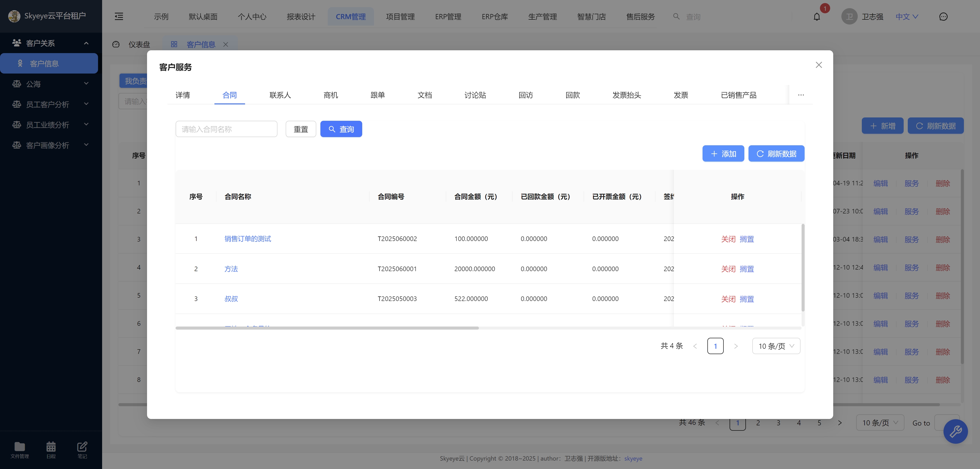Viewport: 980px width, 469px height.
Task: Open 笔记 via its note icon
Action: (82, 449)
